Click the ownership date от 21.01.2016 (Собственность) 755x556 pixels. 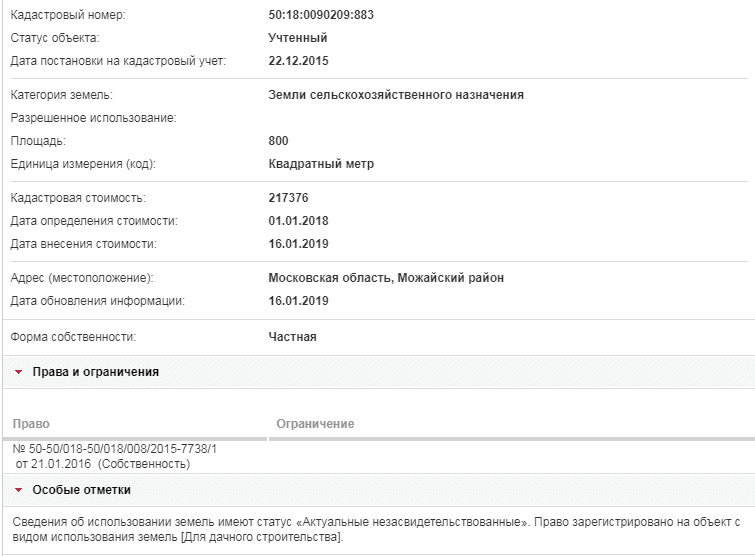tap(103, 464)
